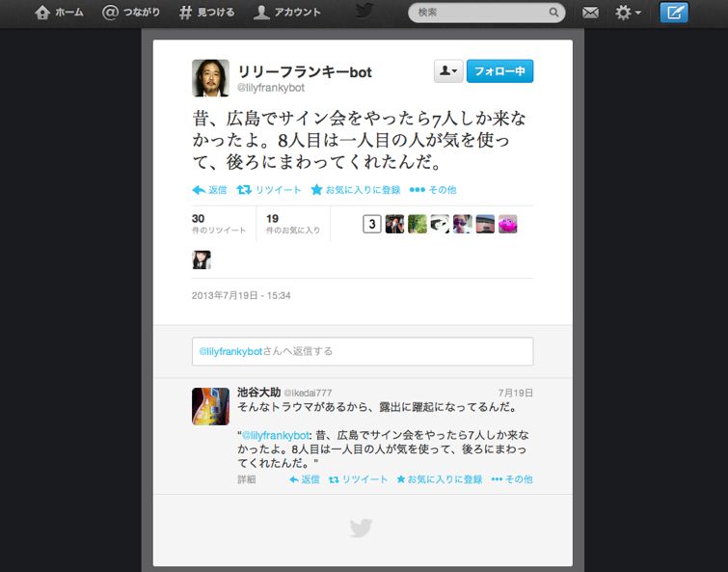The width and height of the screenshot is (728, 572).
Task: Reply to main tweet via 返信
Action: point(209,190)
